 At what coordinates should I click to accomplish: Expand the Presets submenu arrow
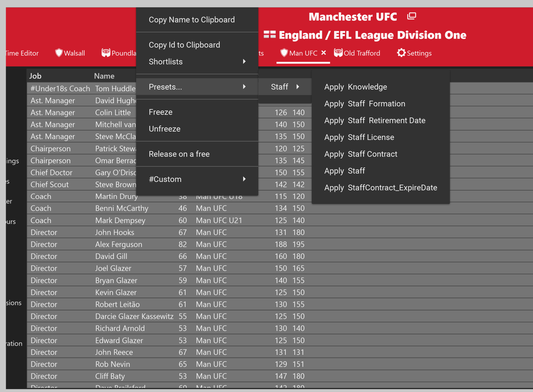tap(244, 87)
